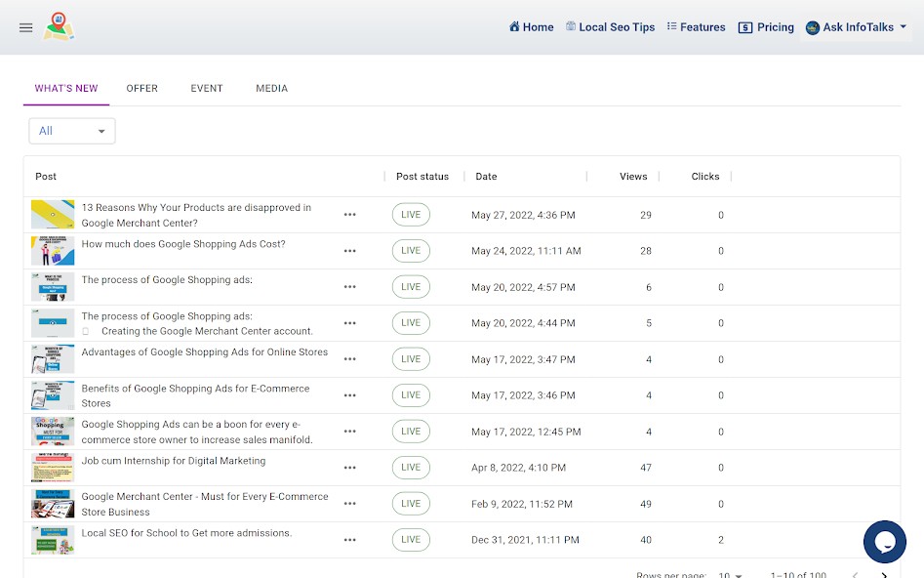Expand the All filter dropdown
Image resolution: width=924 pixels, height=578 pixels.
pos(72,131)
